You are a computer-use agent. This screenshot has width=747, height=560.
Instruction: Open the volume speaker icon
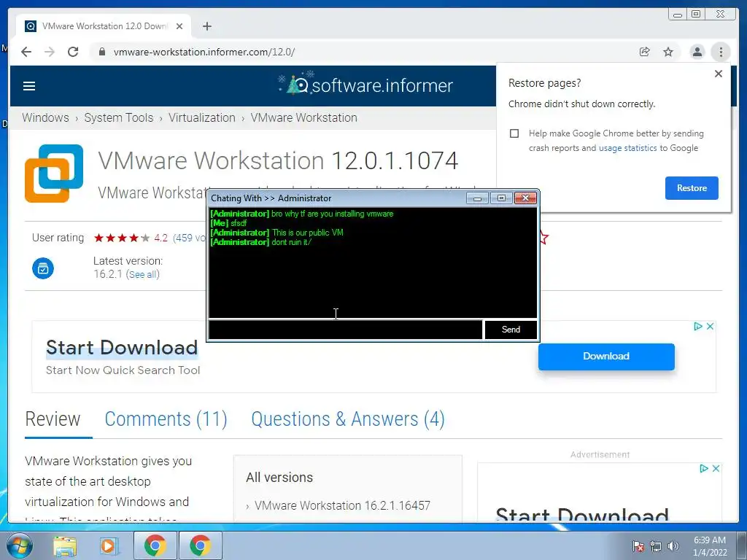tap(673, 547)
